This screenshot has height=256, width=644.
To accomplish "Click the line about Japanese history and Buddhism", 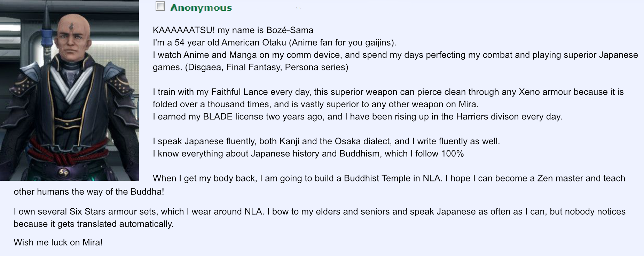I will (308, 154).
